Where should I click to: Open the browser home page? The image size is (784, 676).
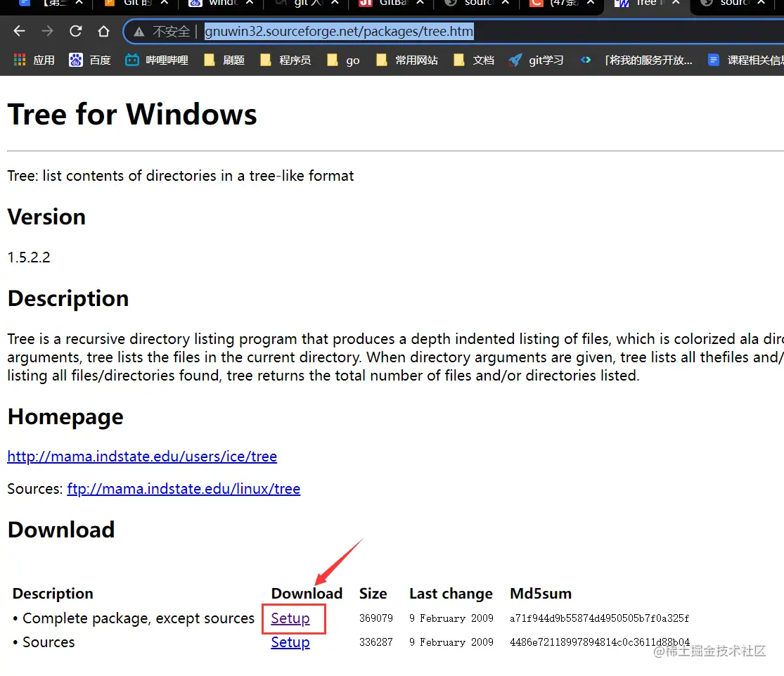[x=103, y=32]
